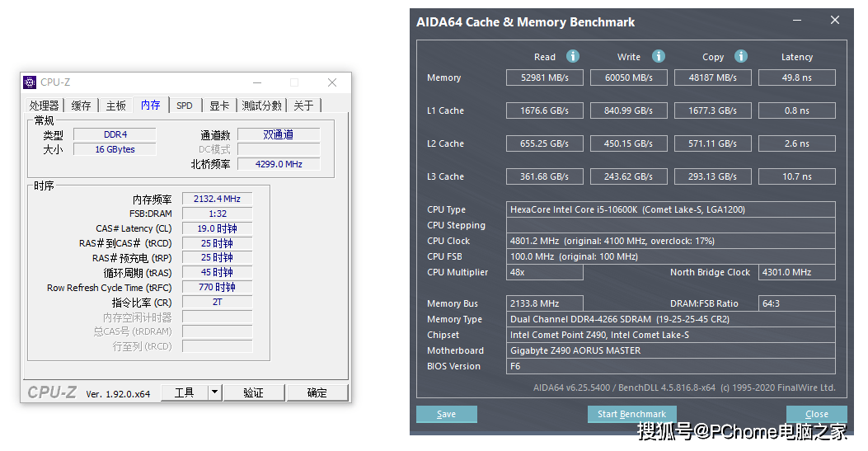Click the L3 Cache Latency 10.7 ns
The image size is (868, 451).
point(797,176)
